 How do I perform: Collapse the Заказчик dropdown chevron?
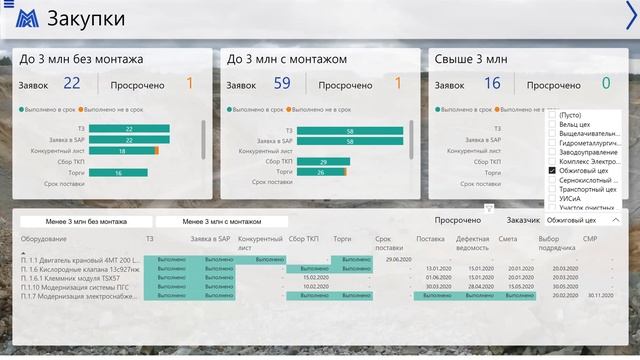pos(616,220)
